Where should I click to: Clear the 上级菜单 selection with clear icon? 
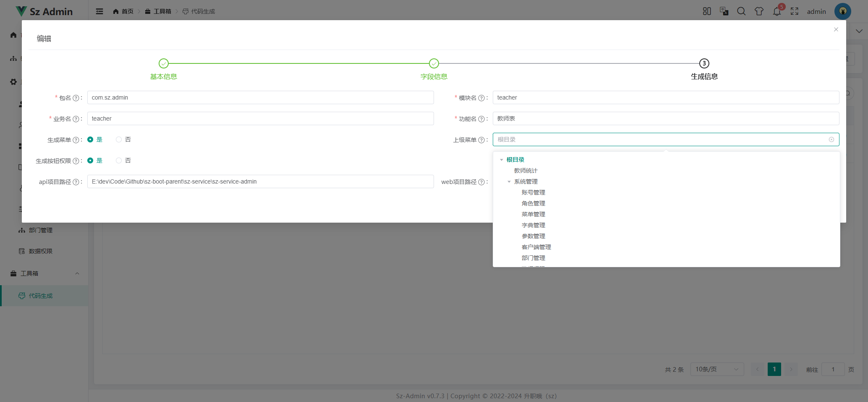click(x=831, y=139)
